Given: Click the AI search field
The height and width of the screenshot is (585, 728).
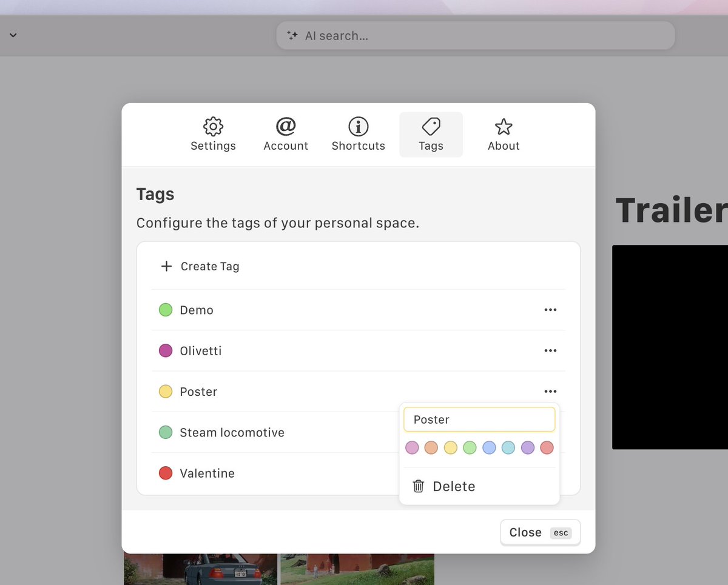Looking at the screenshot, I should (475, 35).
